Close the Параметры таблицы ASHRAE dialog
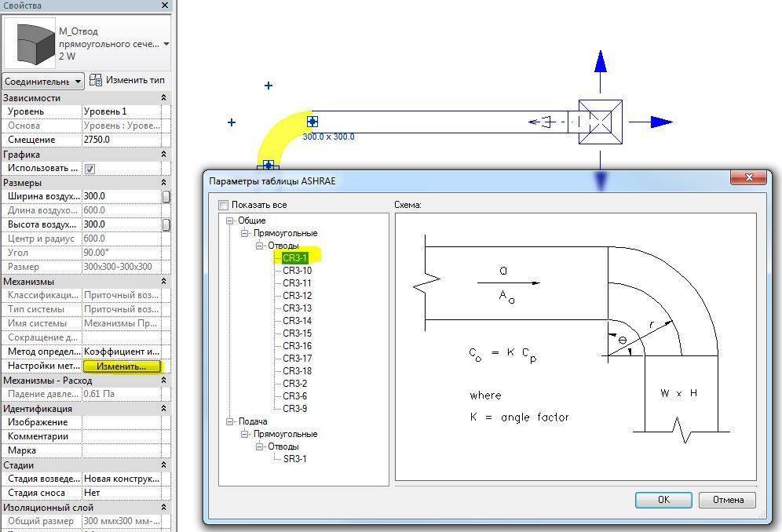This screenshot has width=782, height=532. (748, 177)
